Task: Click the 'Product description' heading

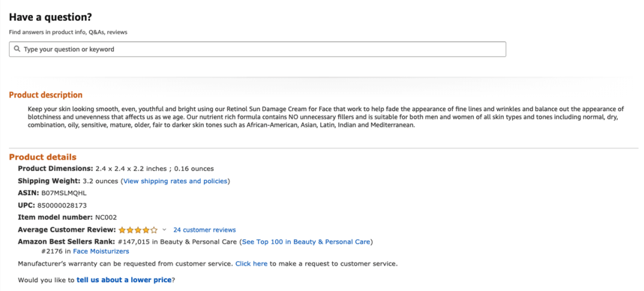Action: click(x=45, y=95)
